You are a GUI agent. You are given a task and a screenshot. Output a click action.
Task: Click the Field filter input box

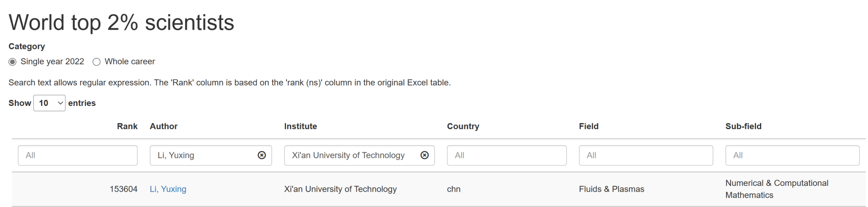tap(645, 155)
